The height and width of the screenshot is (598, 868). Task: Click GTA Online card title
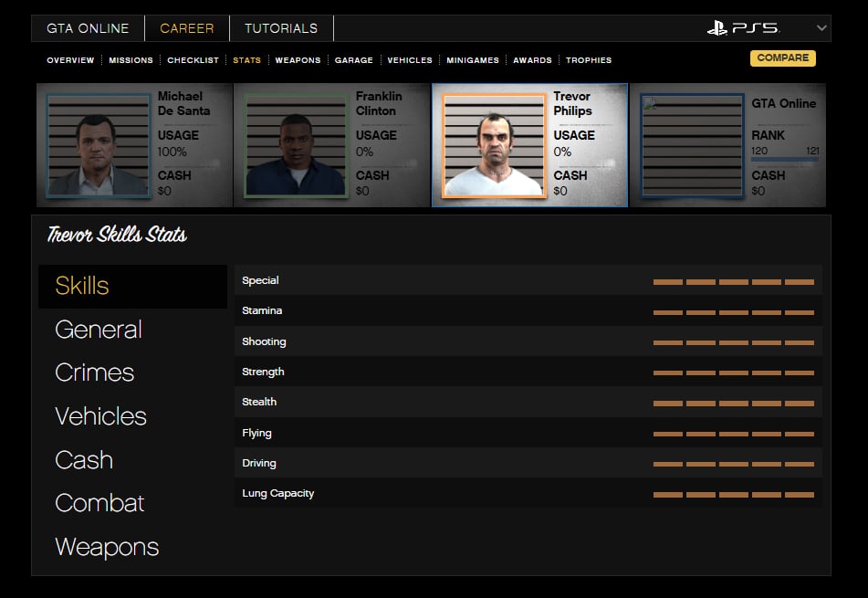pos(783,103)
